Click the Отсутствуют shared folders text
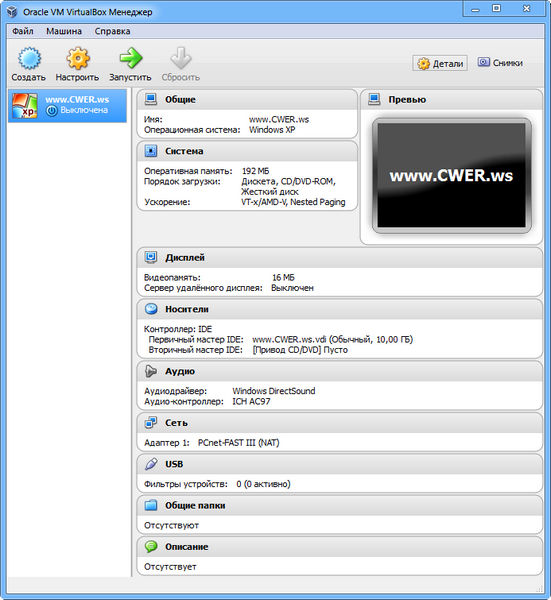 (x=171, y=525)
